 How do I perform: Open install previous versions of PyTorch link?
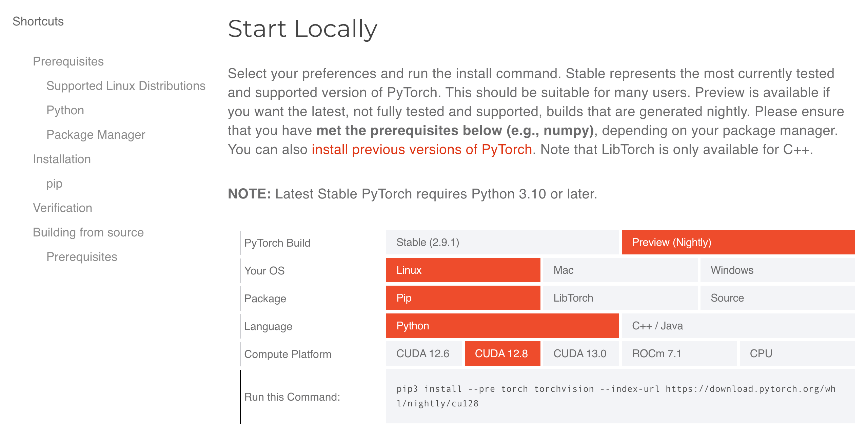click(x=421, y=150)
